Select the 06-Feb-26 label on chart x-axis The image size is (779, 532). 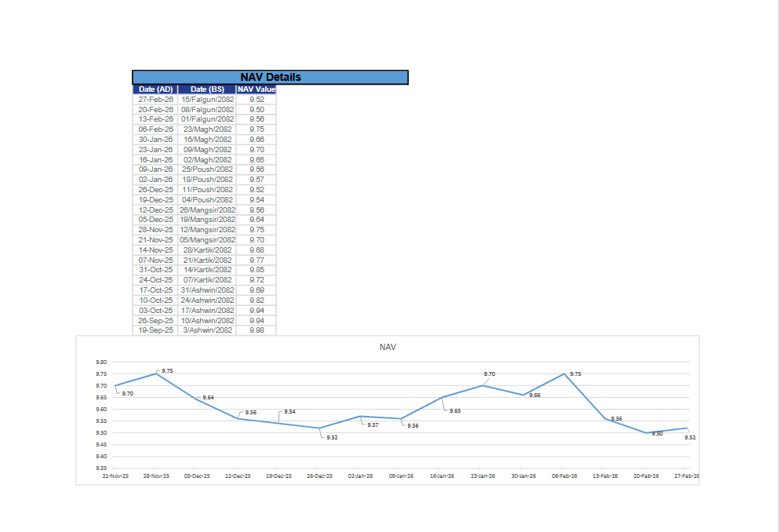pyautogui.click(x=564, y=476)
